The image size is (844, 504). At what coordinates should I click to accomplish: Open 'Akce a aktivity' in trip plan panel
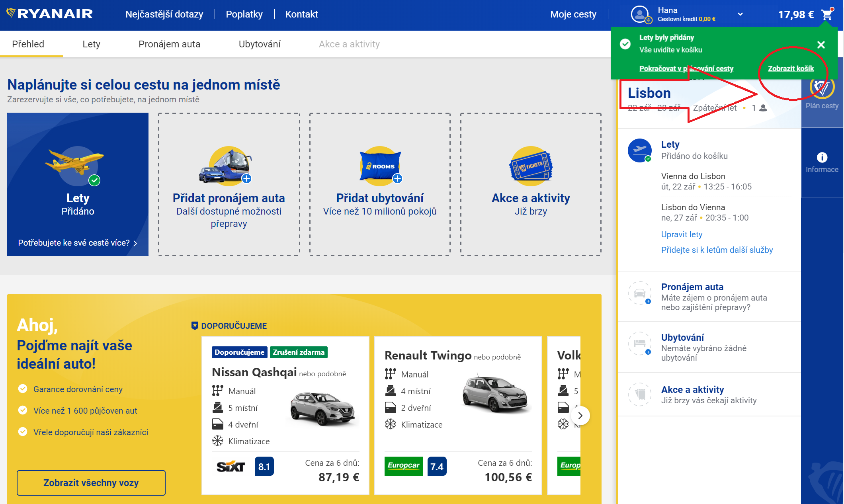click(x=692, y=390)
